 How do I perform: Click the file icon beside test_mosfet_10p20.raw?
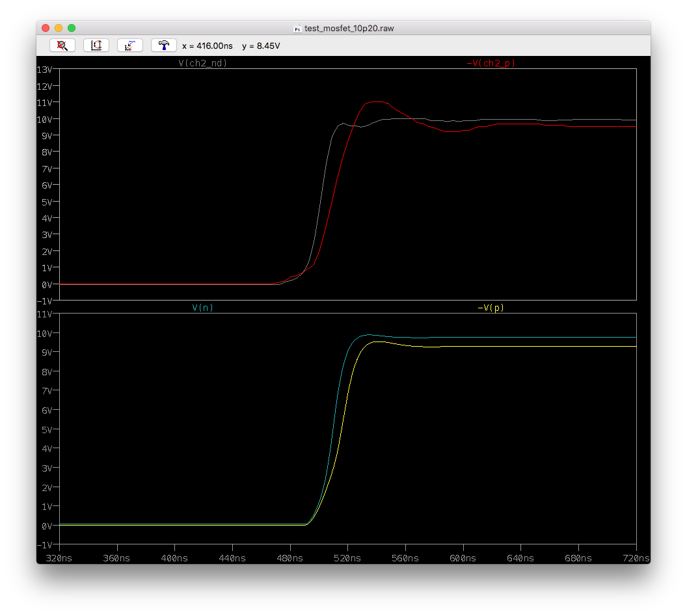(297, 29)
